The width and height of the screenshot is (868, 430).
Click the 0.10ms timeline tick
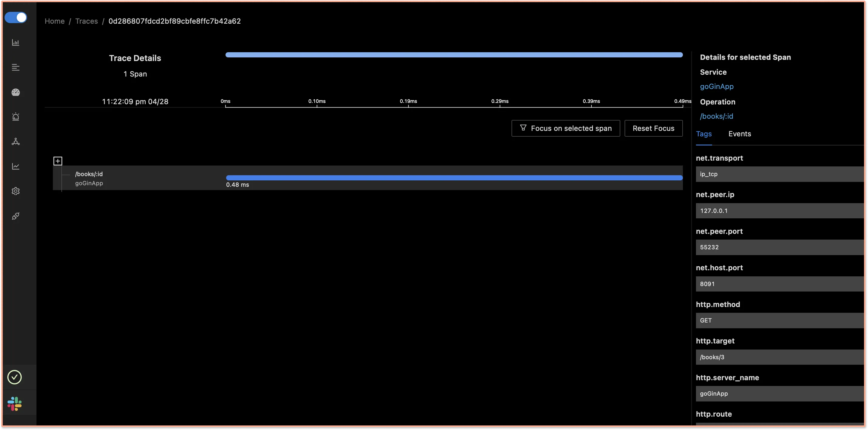(x=317, y=101)
